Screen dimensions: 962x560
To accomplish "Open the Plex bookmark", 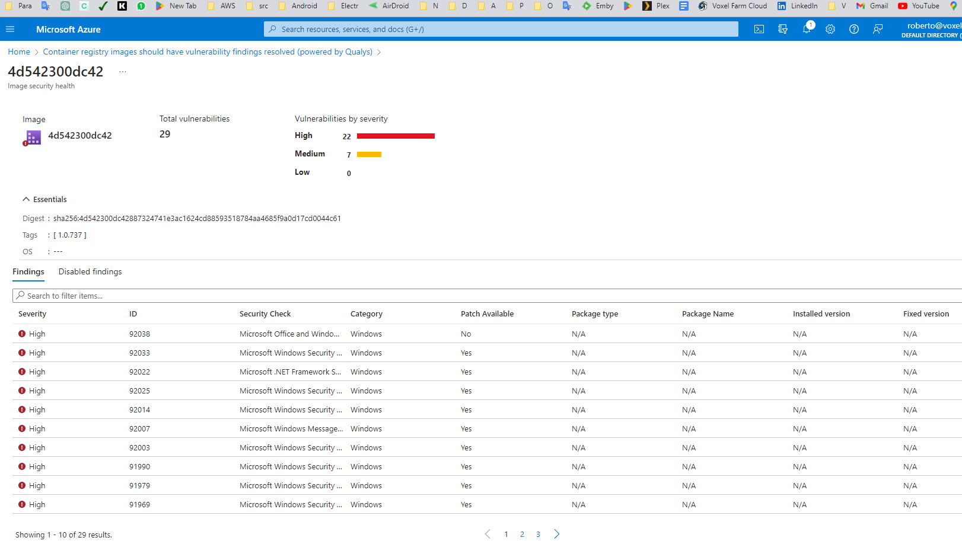I will [656, 6].
